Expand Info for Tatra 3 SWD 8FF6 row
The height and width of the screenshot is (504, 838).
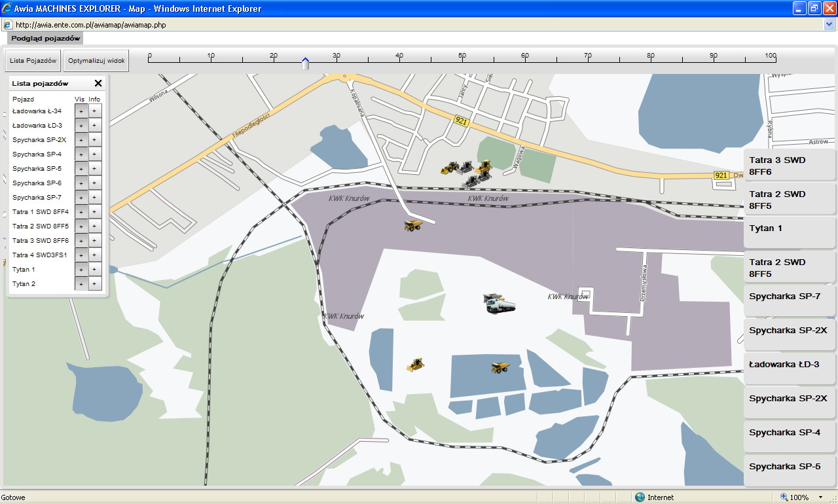95,240
